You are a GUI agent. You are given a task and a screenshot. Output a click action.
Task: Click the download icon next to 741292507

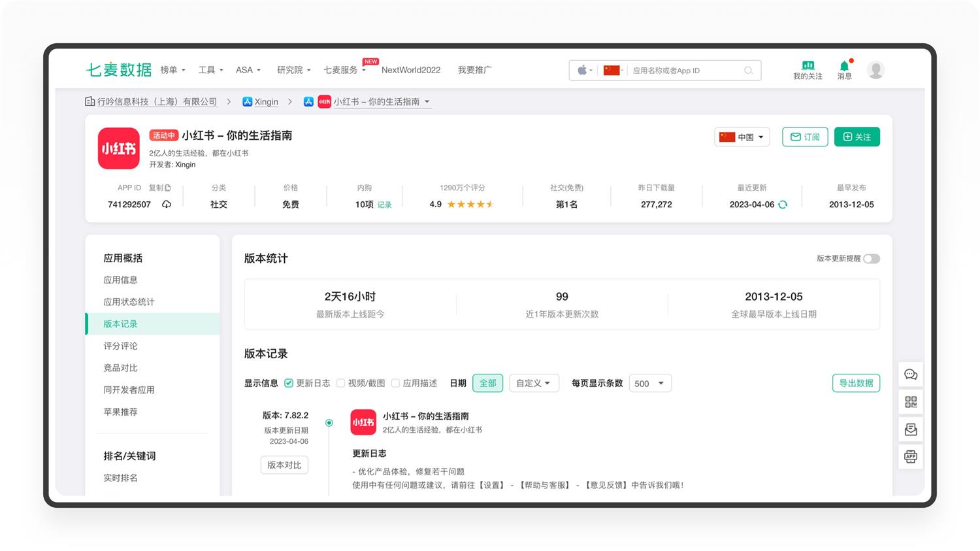[167, 205]
